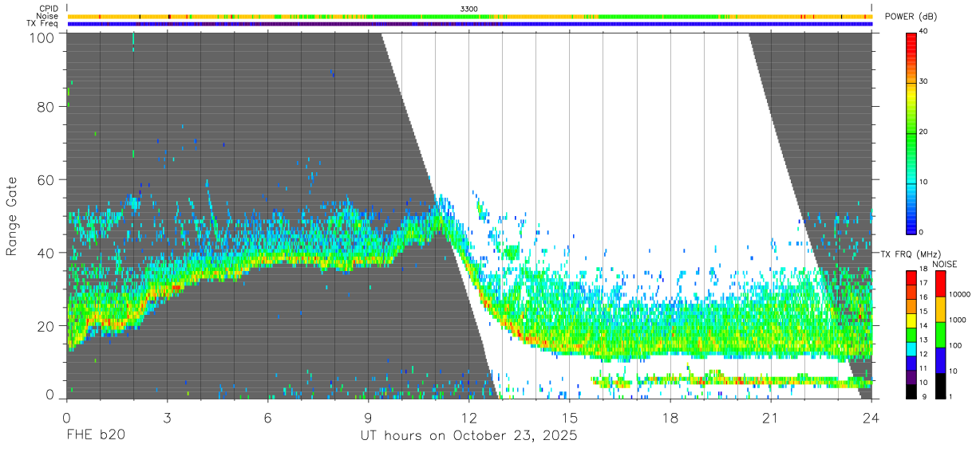The image size is (980, 452).
Task: Click hour 24 tick label on time axis
Action: 871,417
